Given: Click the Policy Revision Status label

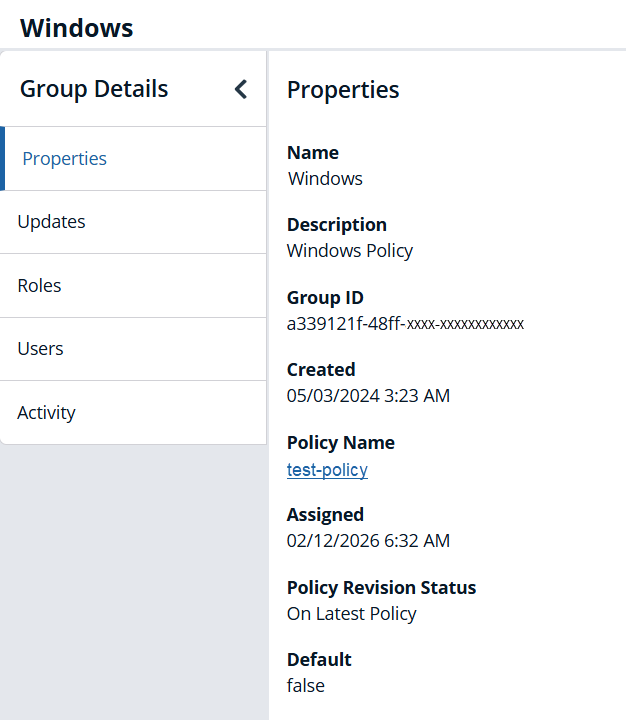Looking at the screenshot, I should [x=381, y=588].
